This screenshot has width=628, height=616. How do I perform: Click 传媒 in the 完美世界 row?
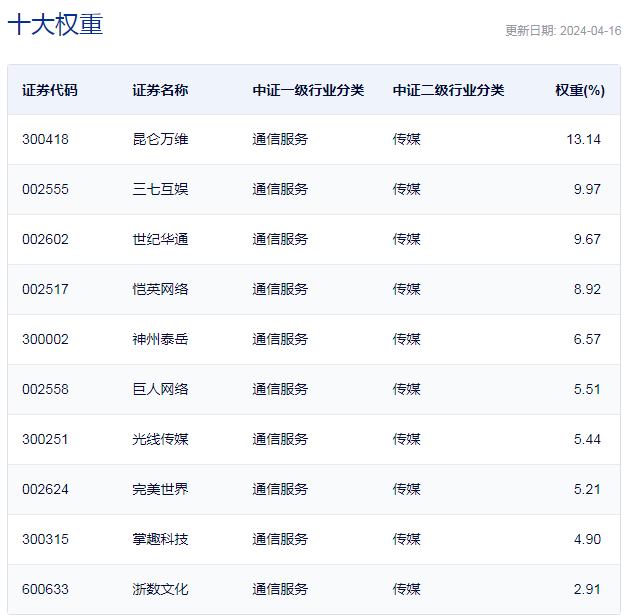tap(407, 489)
